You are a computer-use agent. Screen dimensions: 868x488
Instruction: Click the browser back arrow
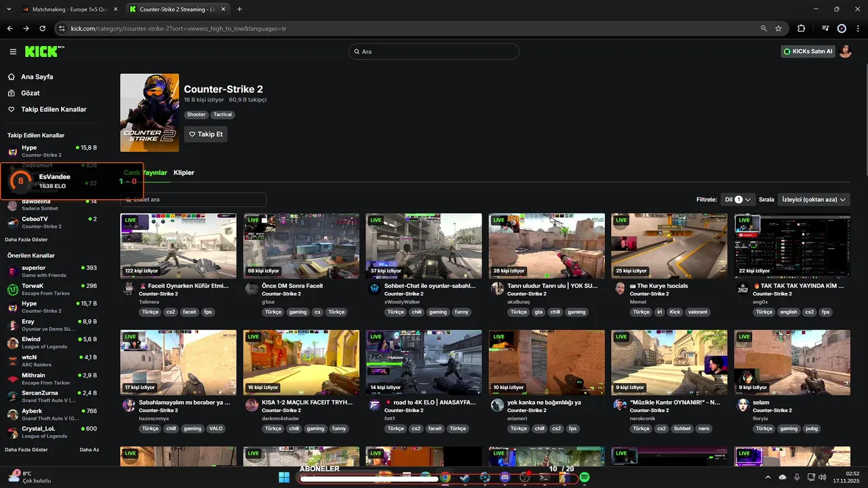[10, 28]
